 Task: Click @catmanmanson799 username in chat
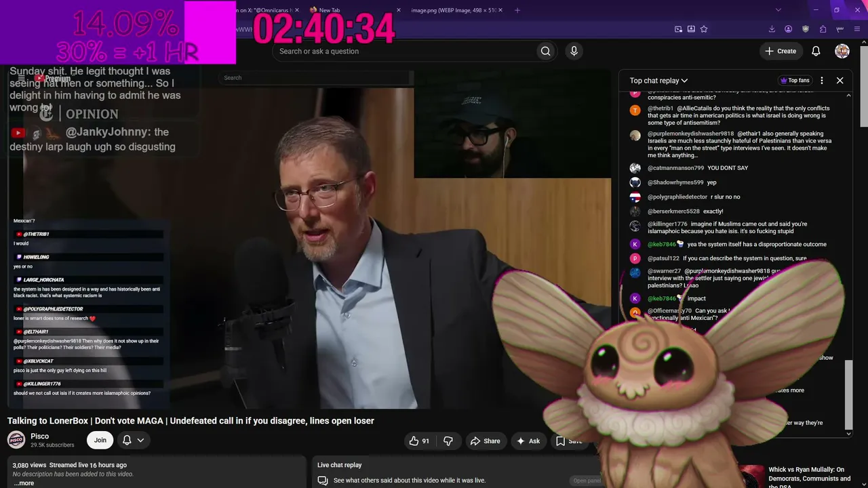pos(675,168)
